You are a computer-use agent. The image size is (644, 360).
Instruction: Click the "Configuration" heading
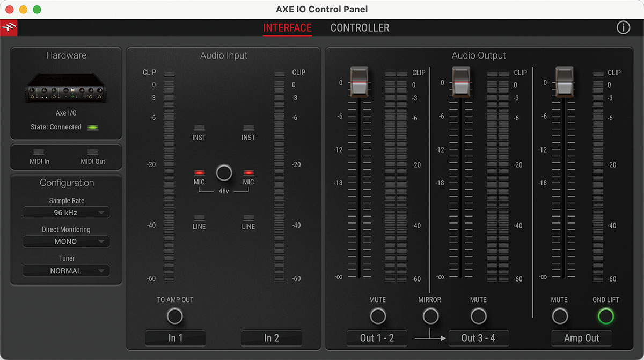(67, 183)
